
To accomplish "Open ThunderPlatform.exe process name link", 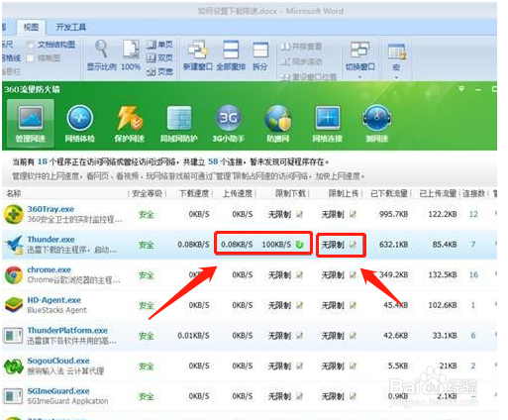I will pyautogui.click(x=67, y=330).
